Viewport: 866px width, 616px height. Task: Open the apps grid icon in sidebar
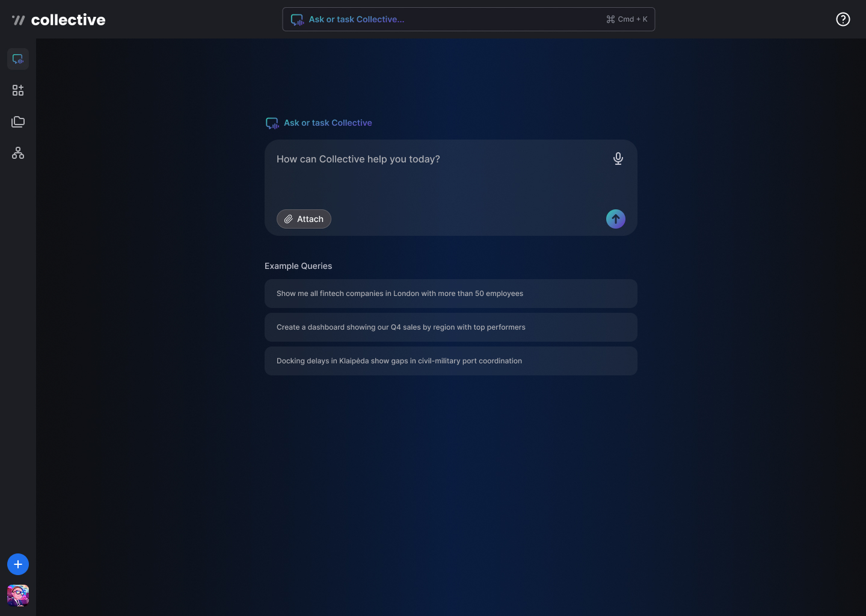pos(18,90)
